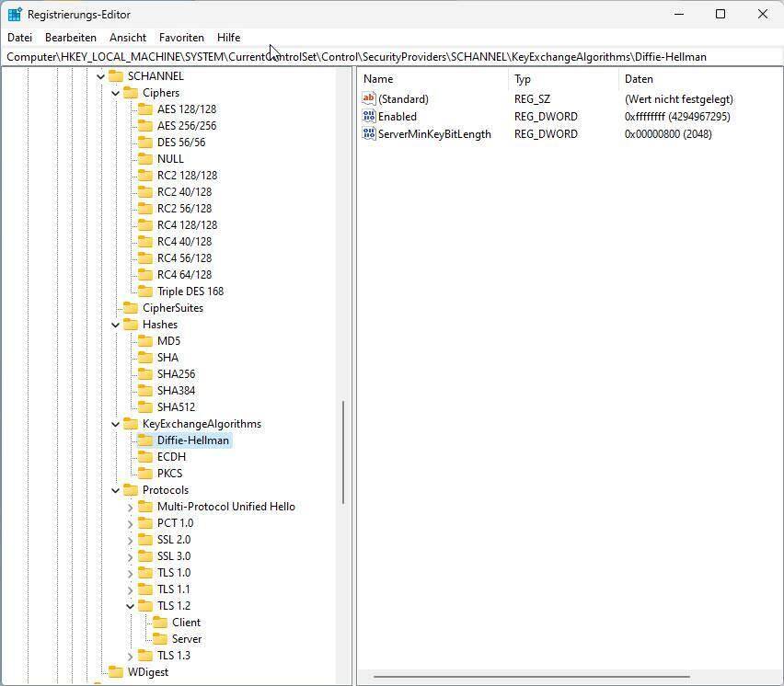This screenshot has width=784, height=686.
Task: Select the Server key under TLS 1.2
Action: point(186,639)
